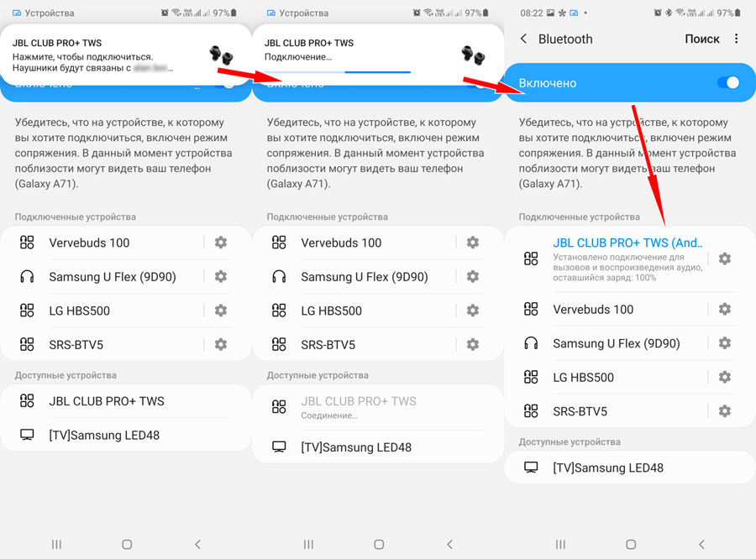Tap recent apps nav icon in left screen

[x=56, y=545]
